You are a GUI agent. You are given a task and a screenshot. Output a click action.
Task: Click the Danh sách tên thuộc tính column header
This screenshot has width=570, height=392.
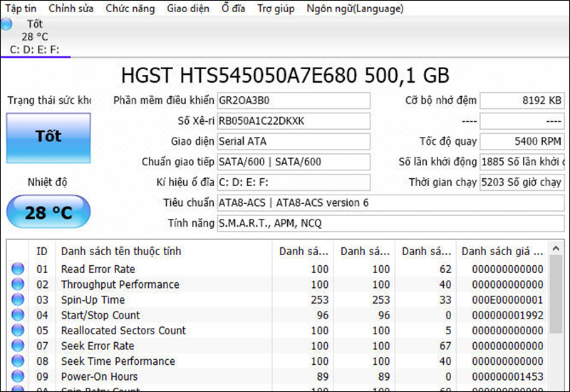tap(164, 251)
